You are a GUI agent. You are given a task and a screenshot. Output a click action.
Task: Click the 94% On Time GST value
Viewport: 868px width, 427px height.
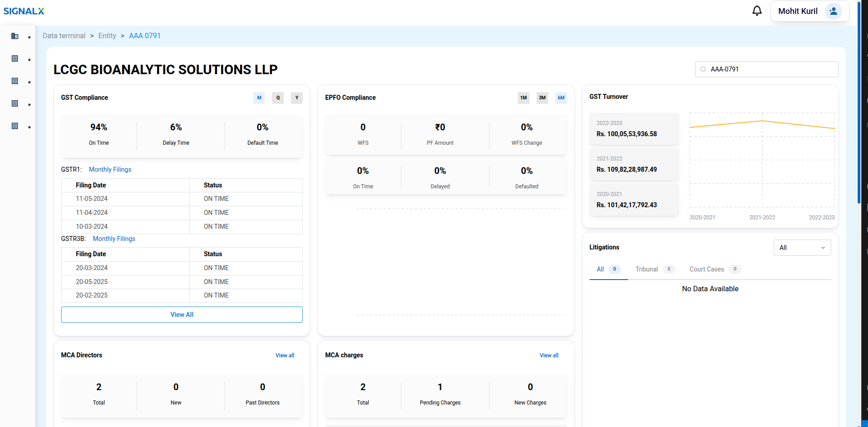pyautogui.click(x=99, y=127)
